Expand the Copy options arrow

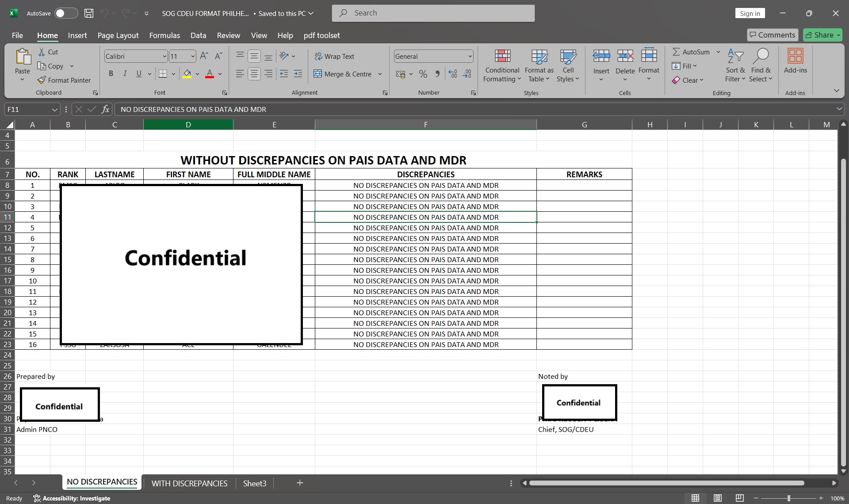[72, 66]
